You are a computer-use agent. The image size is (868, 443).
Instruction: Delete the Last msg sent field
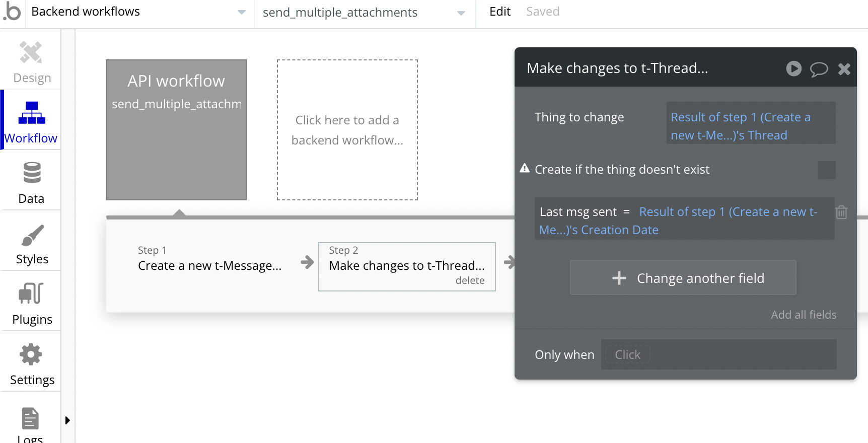pos(841,212)
